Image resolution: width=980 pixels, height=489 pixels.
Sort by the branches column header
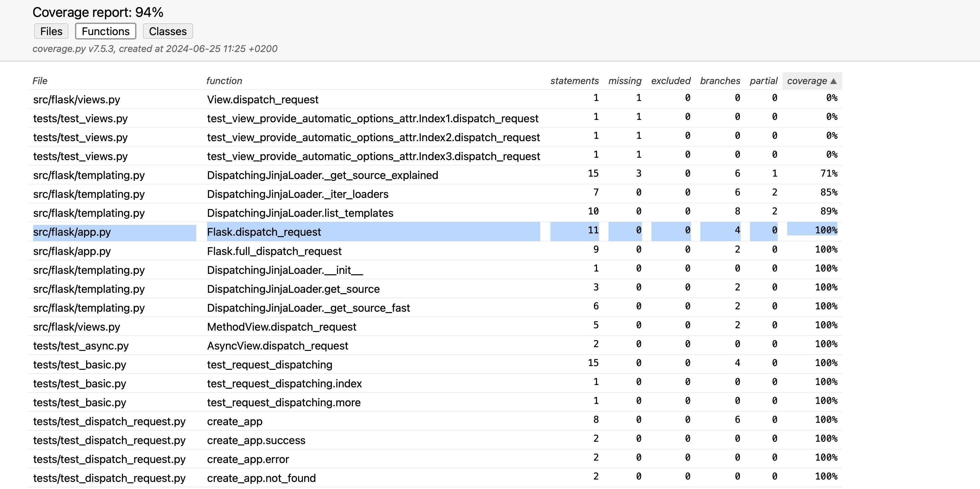[x=720, y=81]
